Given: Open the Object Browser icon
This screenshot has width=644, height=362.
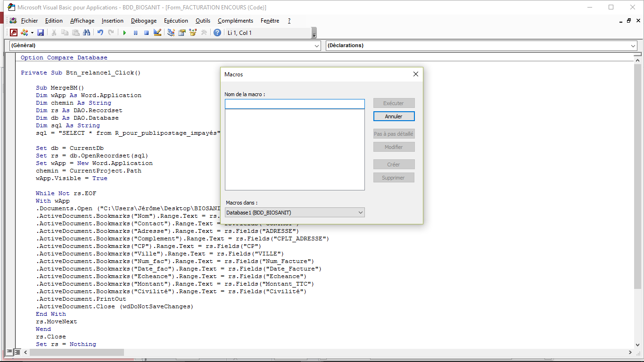Looking at the screenshot, I should click(192, 33).
